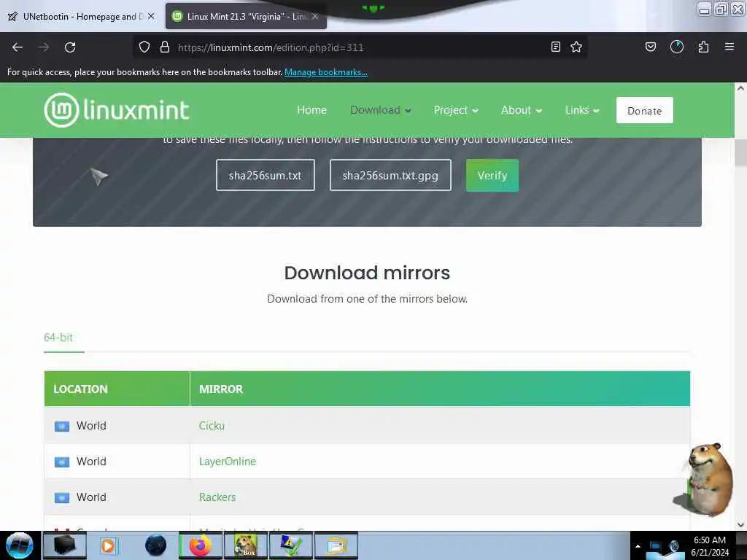
Task: Show hidden system tray icons
Action: point(638,546)
